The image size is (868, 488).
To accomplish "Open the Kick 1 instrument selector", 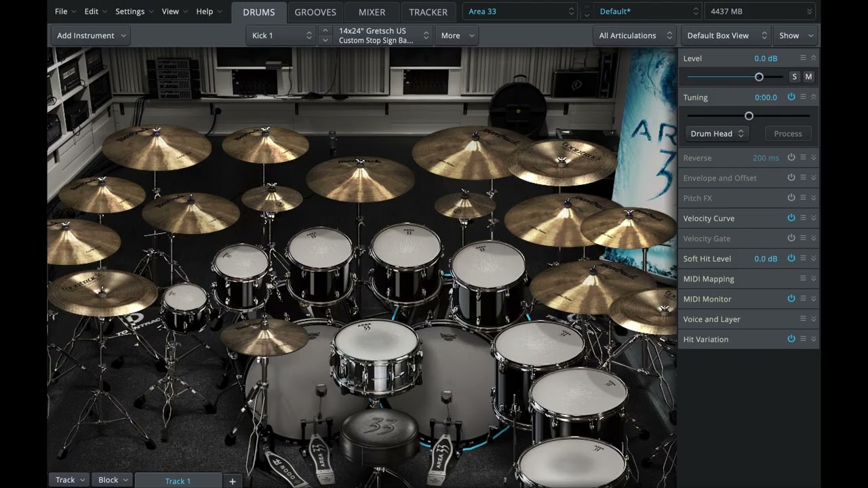I will click(x=281, y=35).
